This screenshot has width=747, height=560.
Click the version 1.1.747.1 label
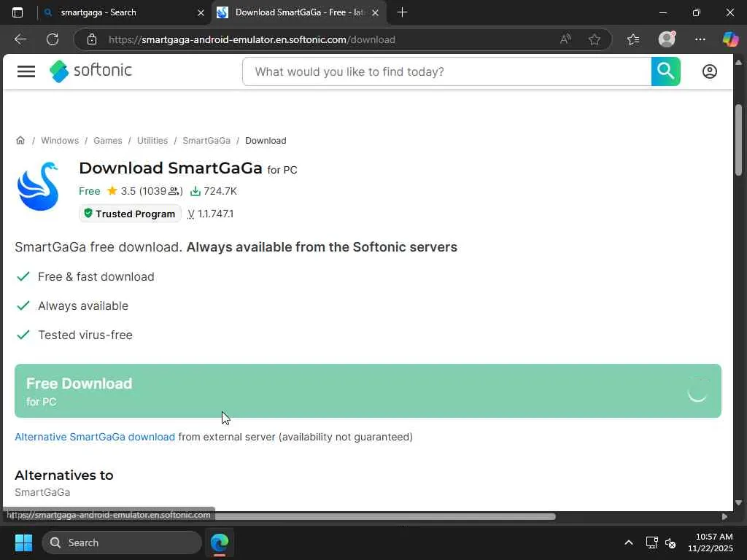click(211, 214)
